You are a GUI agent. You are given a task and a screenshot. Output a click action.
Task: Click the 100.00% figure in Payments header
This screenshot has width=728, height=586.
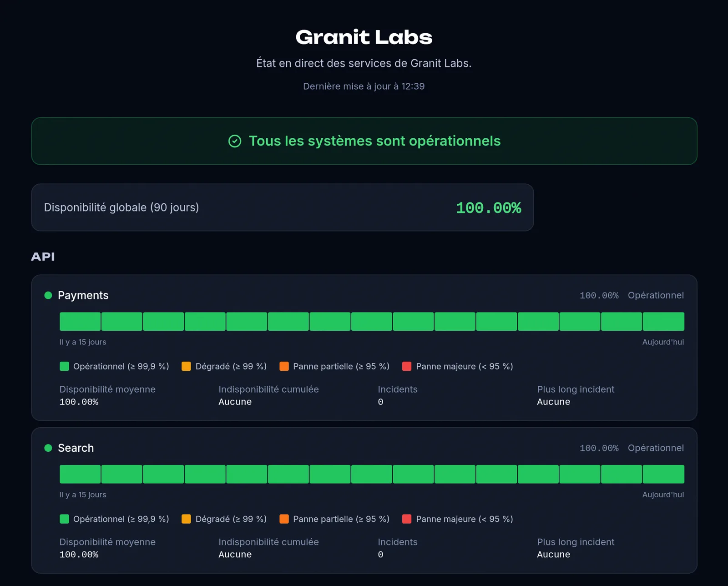click(x=599, y=295)
